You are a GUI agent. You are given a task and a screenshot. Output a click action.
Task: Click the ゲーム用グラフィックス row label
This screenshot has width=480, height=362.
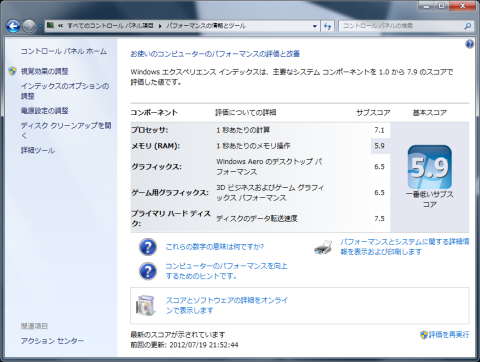pyautogui.click(x=170, y=193)
